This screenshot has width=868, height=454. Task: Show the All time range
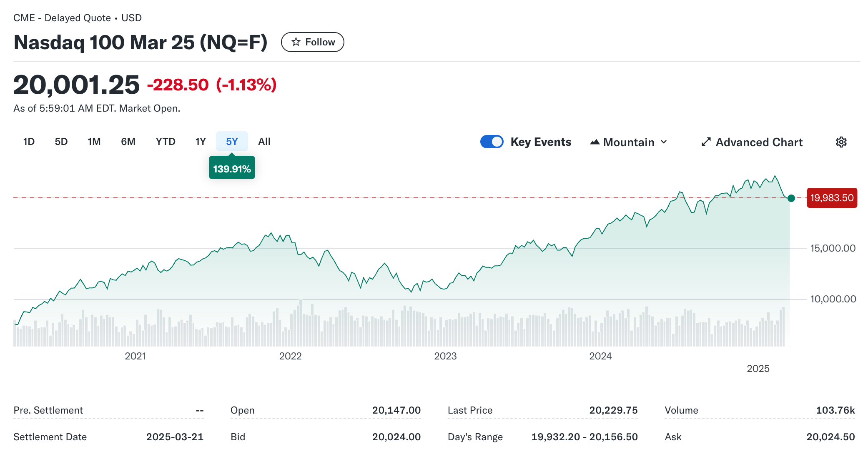point(264,142)
